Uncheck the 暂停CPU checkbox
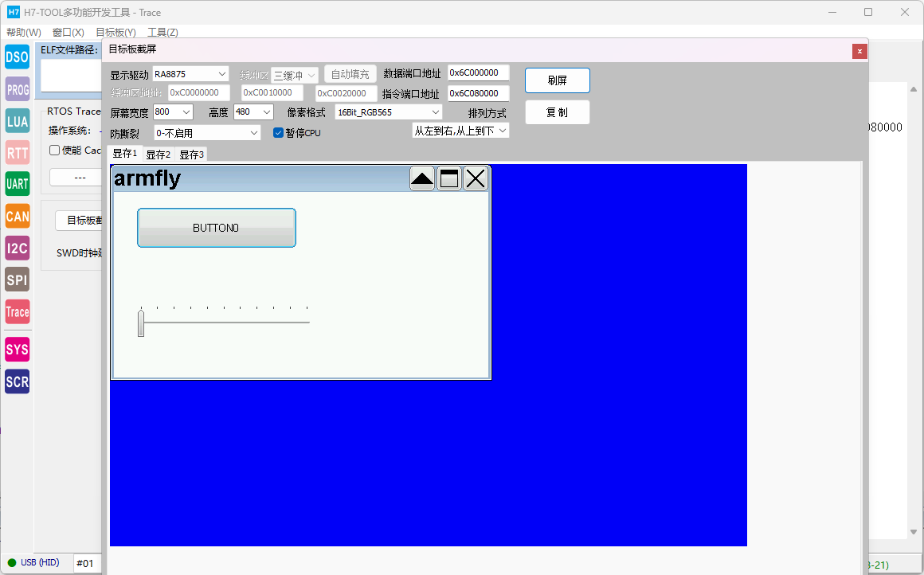This screenshot has width=924, height=575. click(278, 133)
